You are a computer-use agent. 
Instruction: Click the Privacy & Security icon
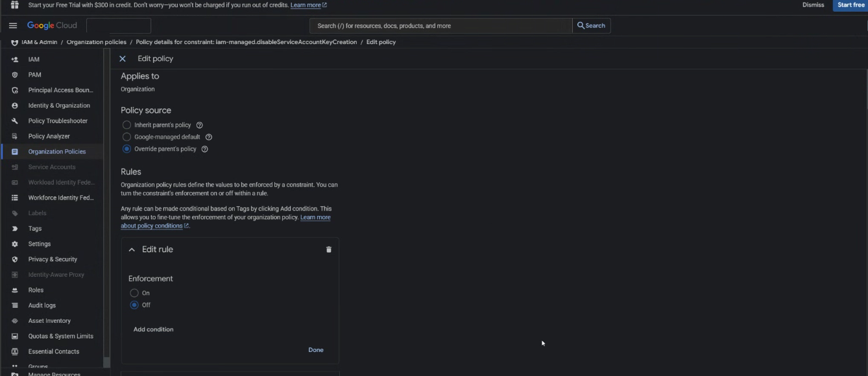(15, 259)
